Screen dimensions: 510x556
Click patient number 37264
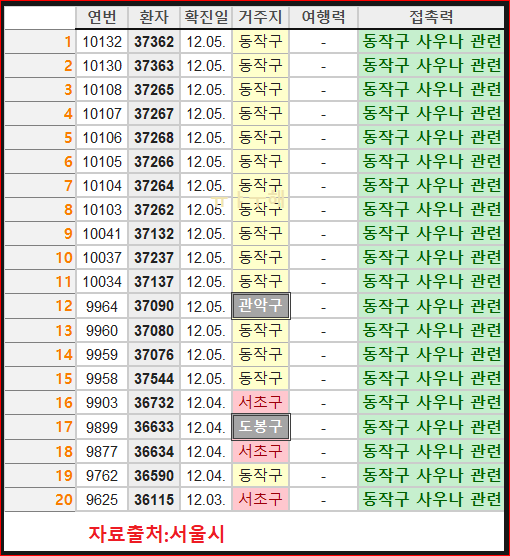coord(154,186)
